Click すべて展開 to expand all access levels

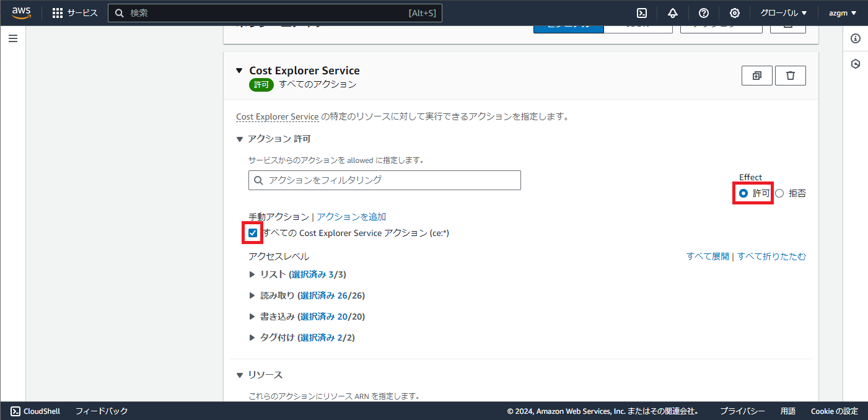(708, 256)
